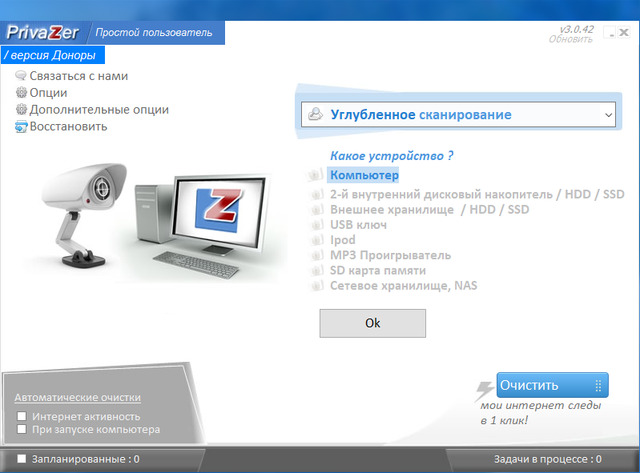Select 2-й внутренний дисковый накопитель / HDD / SSD
Screen dimensions: 640x473
coord(477,194)
